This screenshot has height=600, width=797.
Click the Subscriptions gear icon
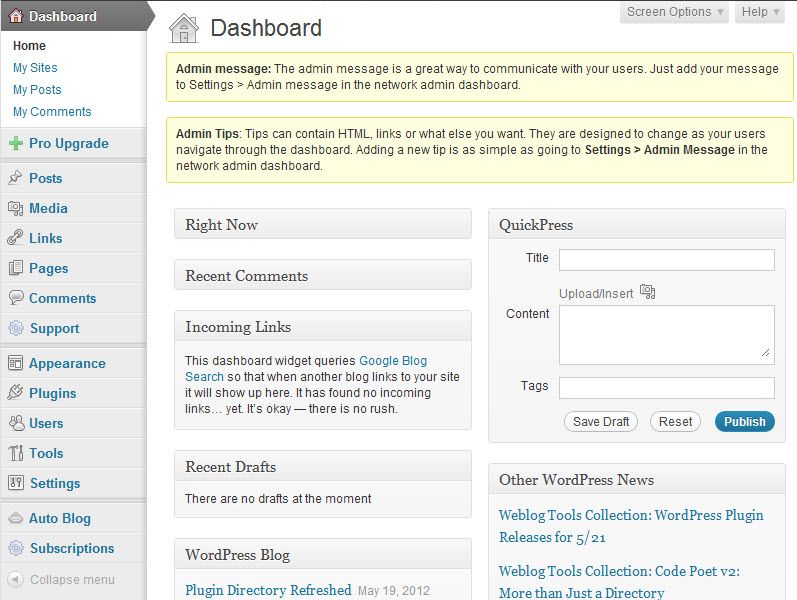coord(16,548)
